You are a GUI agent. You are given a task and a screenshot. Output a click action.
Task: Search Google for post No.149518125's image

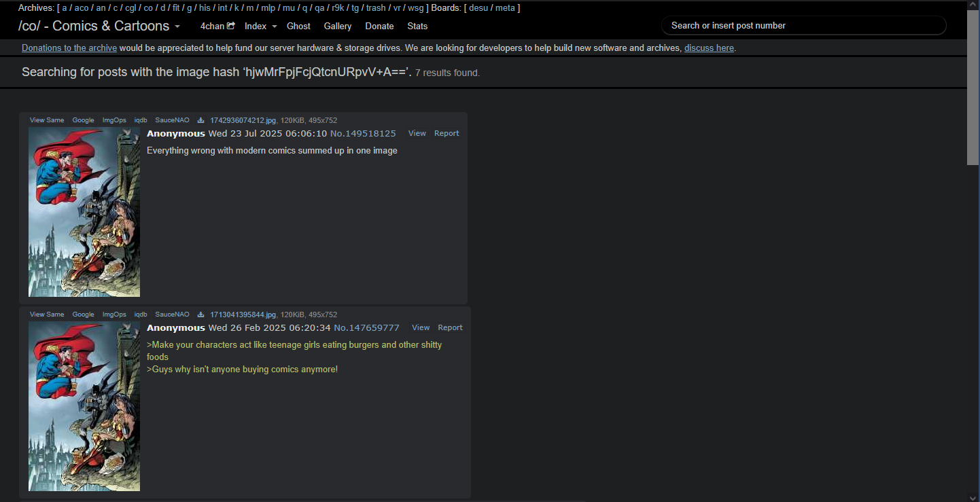point(84,120)
